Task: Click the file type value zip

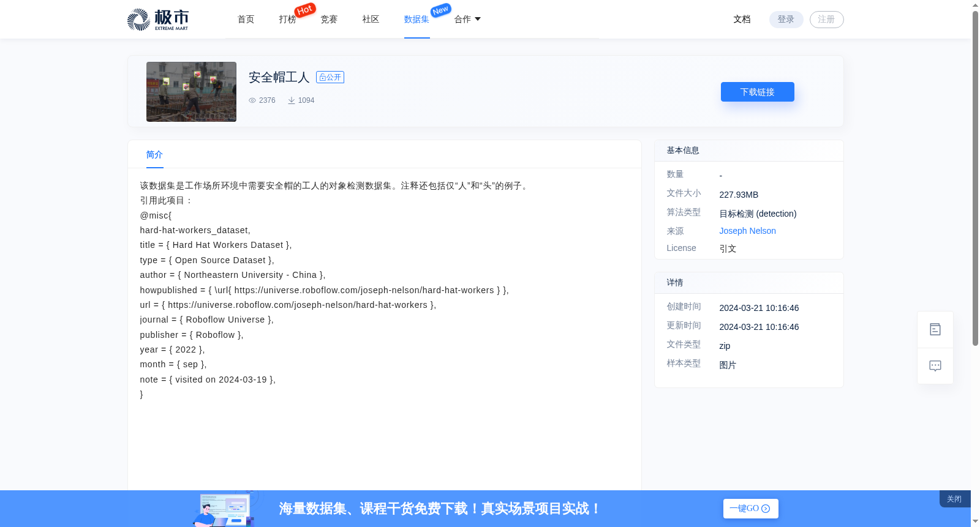Action: coord(725,346)
